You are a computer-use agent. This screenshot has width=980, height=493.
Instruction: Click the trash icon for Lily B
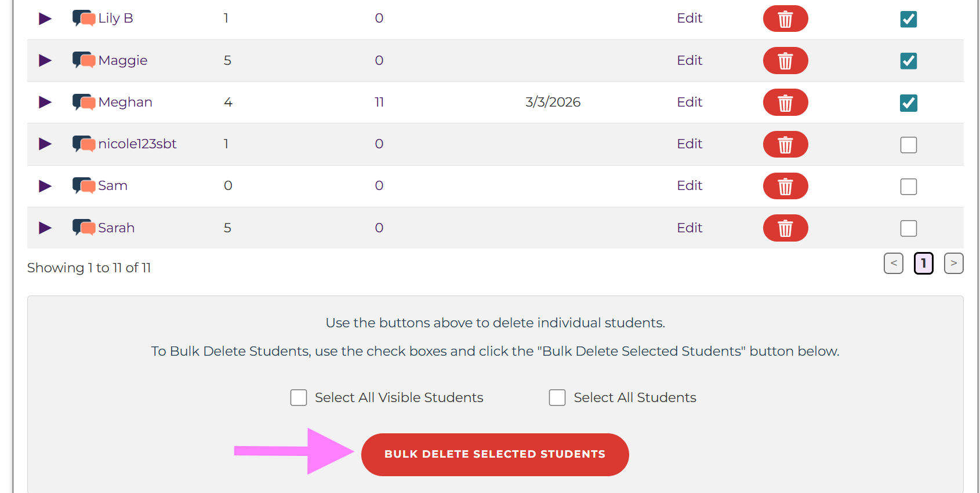pyautogui.click(x=785, y=19)
